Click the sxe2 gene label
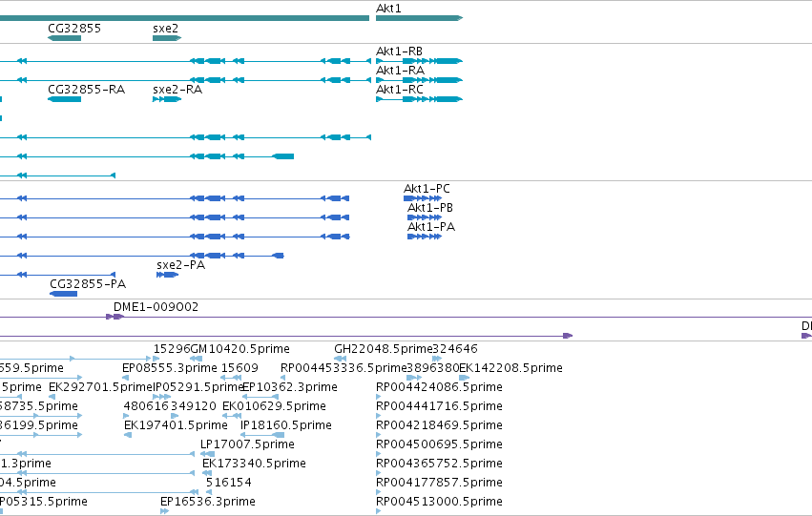The image size is (812, 516). [x=165, y=29]
